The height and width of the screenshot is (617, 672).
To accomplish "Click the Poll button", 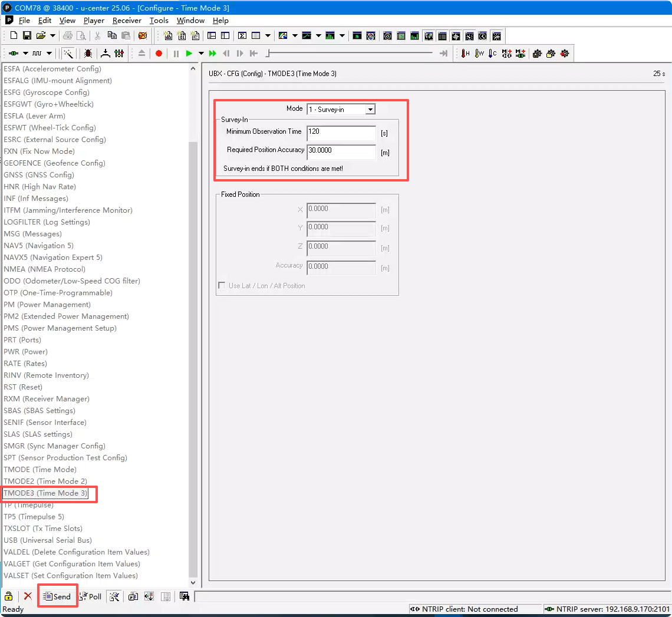I will click(91, 596).
